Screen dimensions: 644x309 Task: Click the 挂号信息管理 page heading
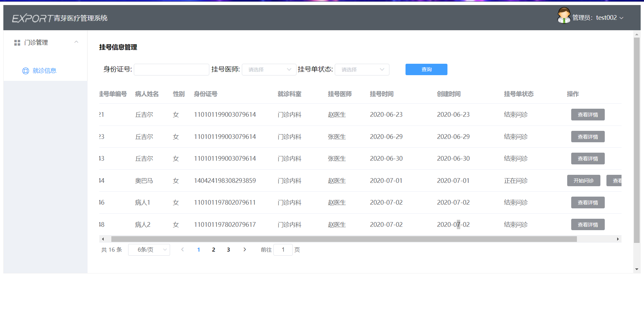(x=118, y=47)
